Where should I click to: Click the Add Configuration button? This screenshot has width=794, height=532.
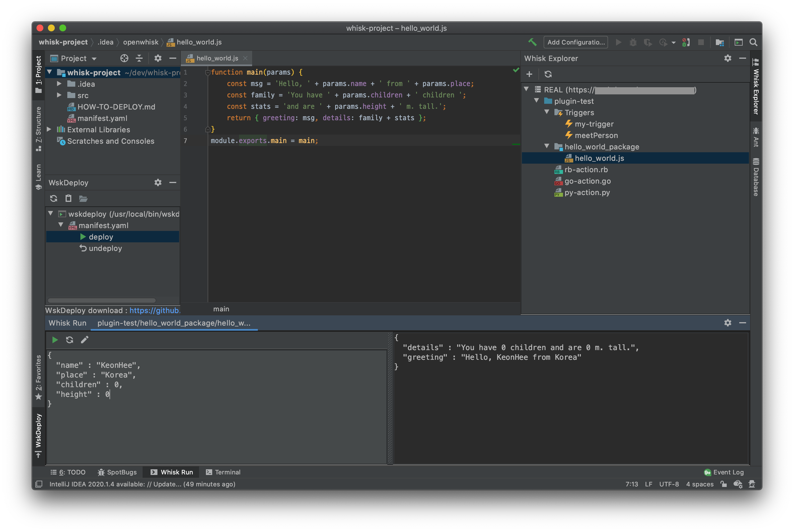[576, 42]
